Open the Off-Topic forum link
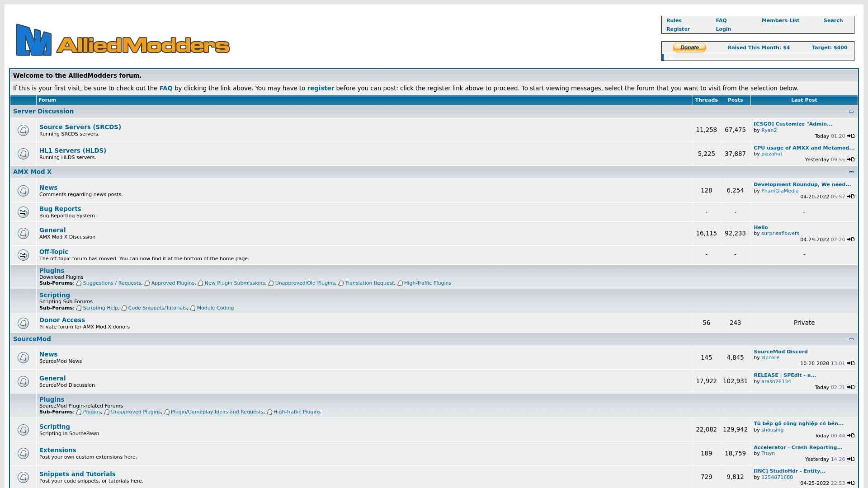Screen dimensions: 868x488 pyautogui.click(x=54, y=252)
